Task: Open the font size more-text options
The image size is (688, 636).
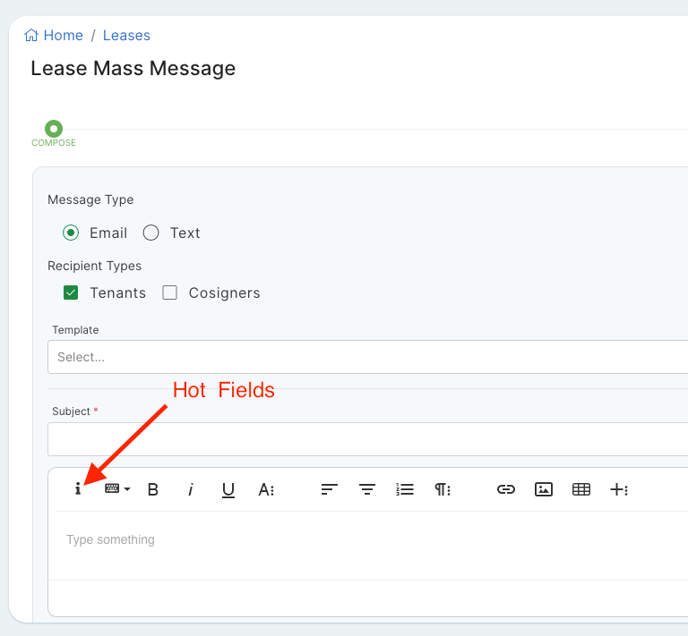Action: coord(266,489)
